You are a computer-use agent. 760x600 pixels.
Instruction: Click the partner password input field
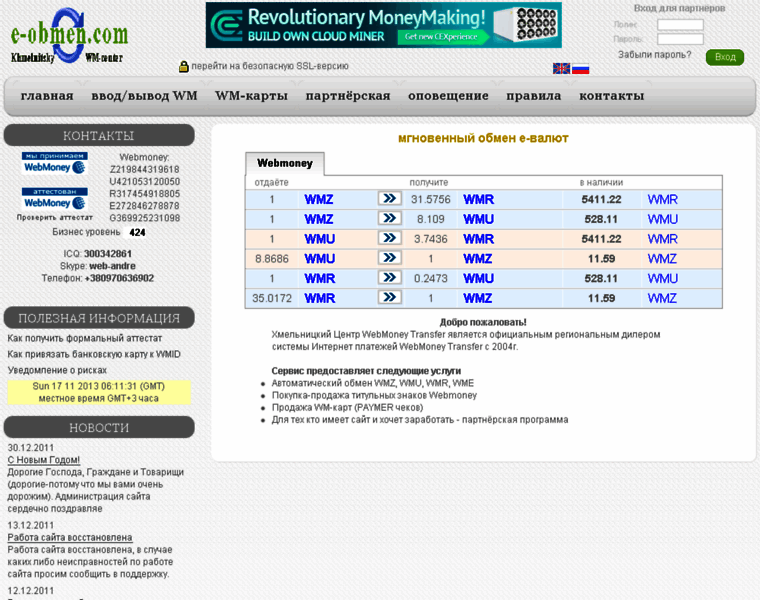tap(680, 39)
